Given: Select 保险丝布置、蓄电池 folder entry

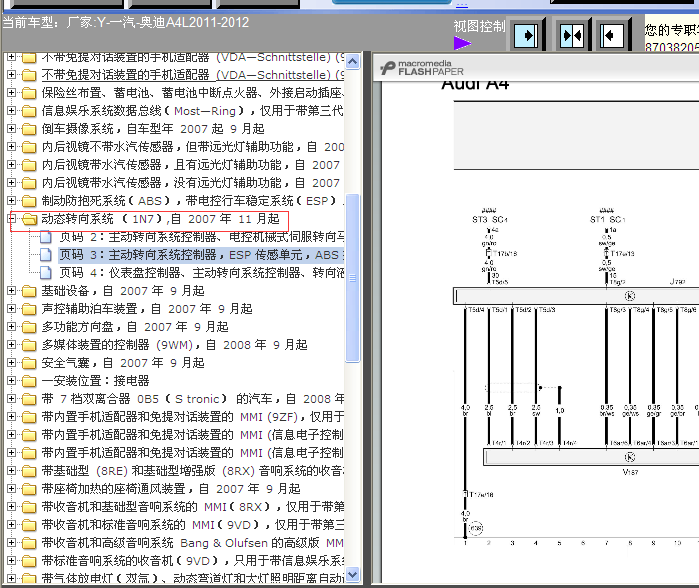Looking at the screenshot, I should point(193,93).
